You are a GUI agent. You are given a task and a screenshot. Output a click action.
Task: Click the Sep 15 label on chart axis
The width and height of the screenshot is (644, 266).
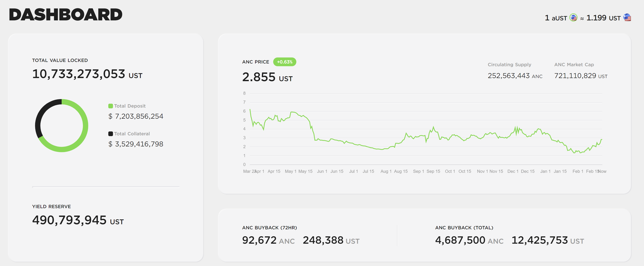[x=433, y=171]
